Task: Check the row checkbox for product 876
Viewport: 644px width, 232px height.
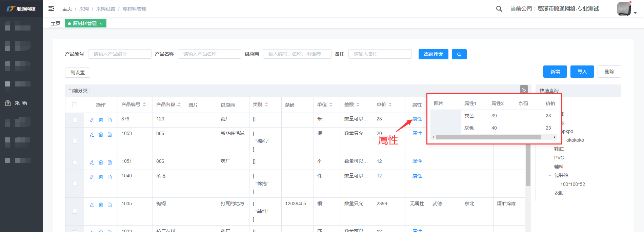Action: (x=75, y=120)
